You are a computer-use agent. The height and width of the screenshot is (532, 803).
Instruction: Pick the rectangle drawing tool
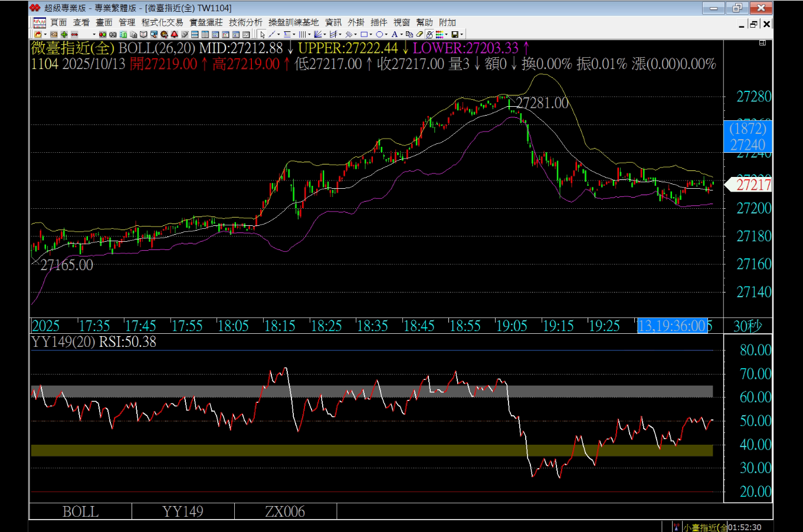(x=364, y=34)
